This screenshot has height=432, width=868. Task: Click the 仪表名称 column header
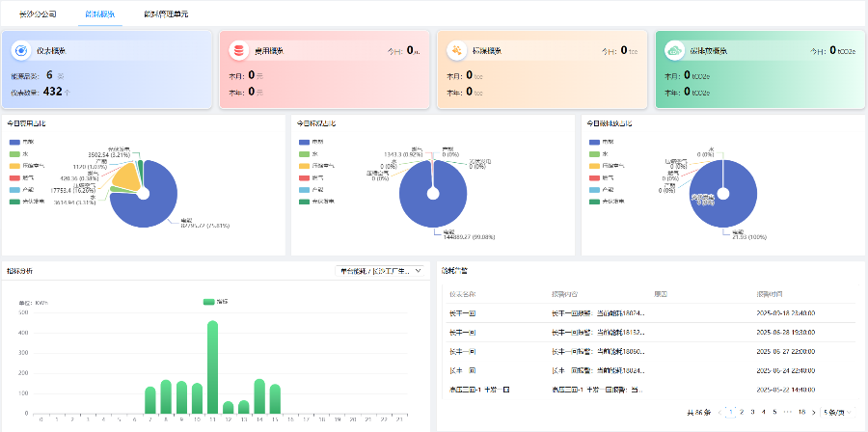point(463,294)
